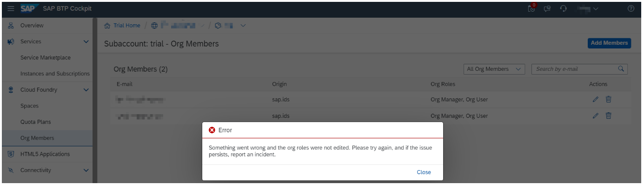Open the All Org Members filter dropdown
Viewport: 644px width, 185px height.
coord(494,69)
